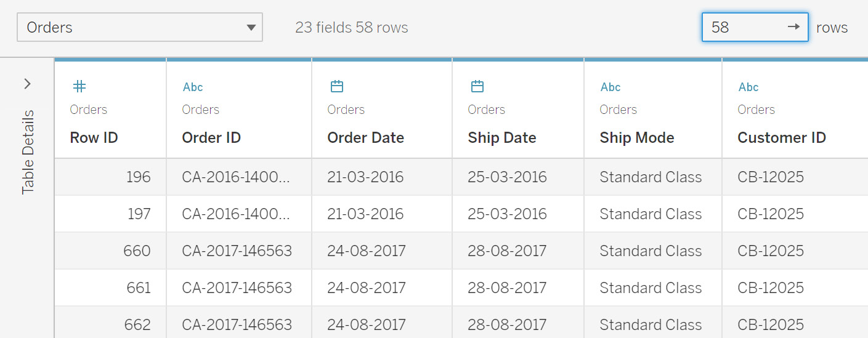The image size is (868, 338).
Task: Click the Abc type icon above Order ID
Action: tap(193, 87)
